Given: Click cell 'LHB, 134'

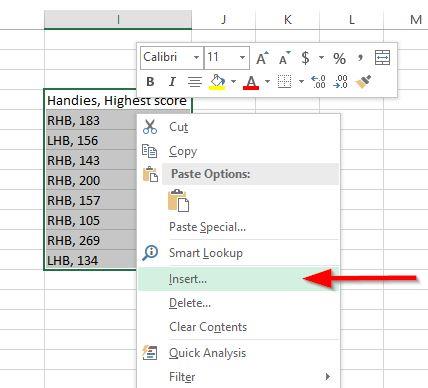Looking at the screenshot, I should tap(91, 260).
